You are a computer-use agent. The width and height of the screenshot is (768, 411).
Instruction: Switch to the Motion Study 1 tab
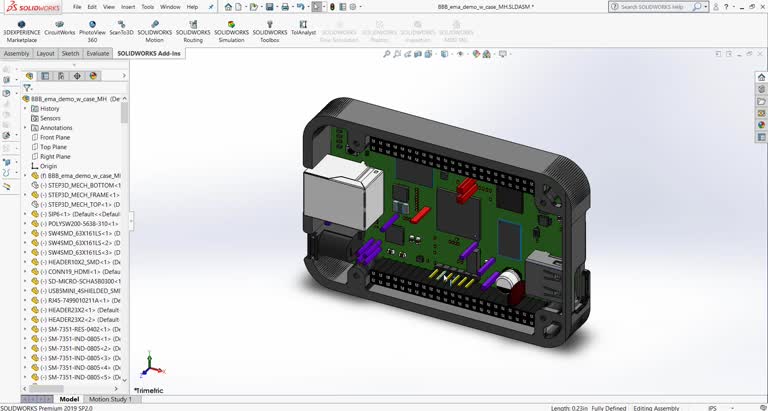110,399
